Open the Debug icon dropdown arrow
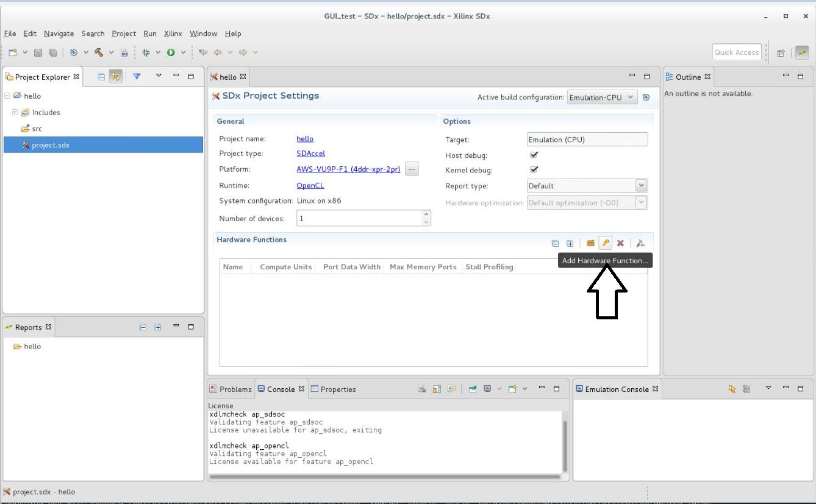 click(x=158, y=52)
